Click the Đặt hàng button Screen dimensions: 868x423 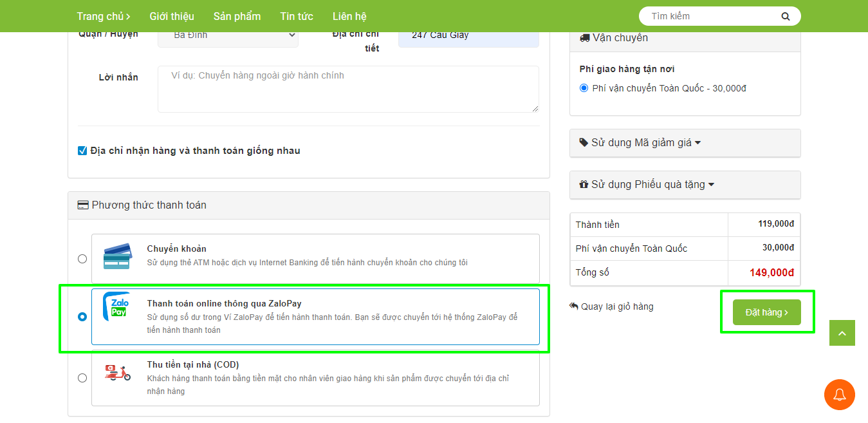pos(767,312)
